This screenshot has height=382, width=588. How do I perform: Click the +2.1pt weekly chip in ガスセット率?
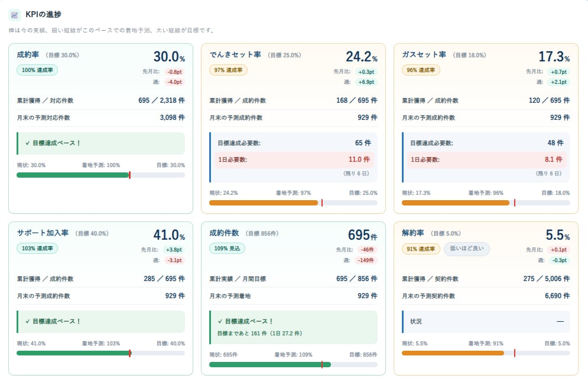(x=559, y=82)
